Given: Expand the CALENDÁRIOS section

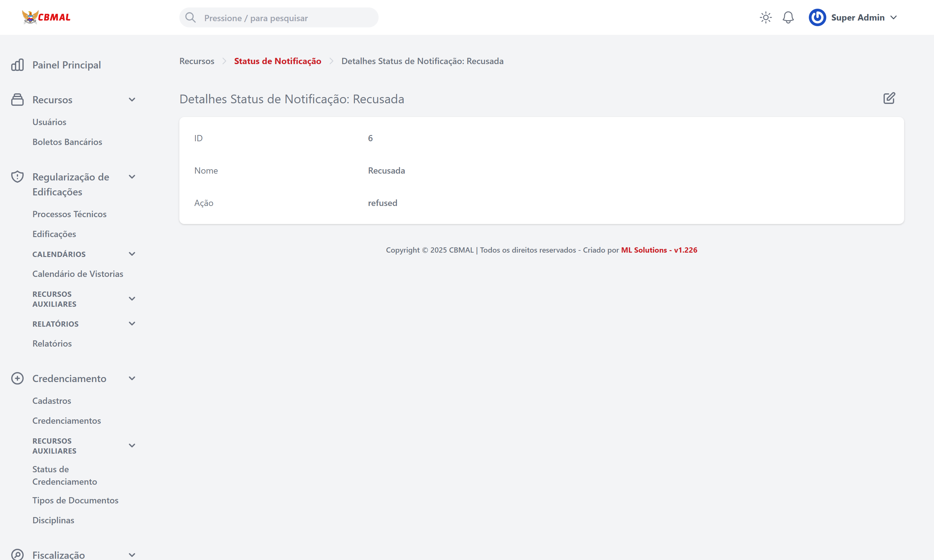Looking at the screenshot, I should [x=132, y=254].
